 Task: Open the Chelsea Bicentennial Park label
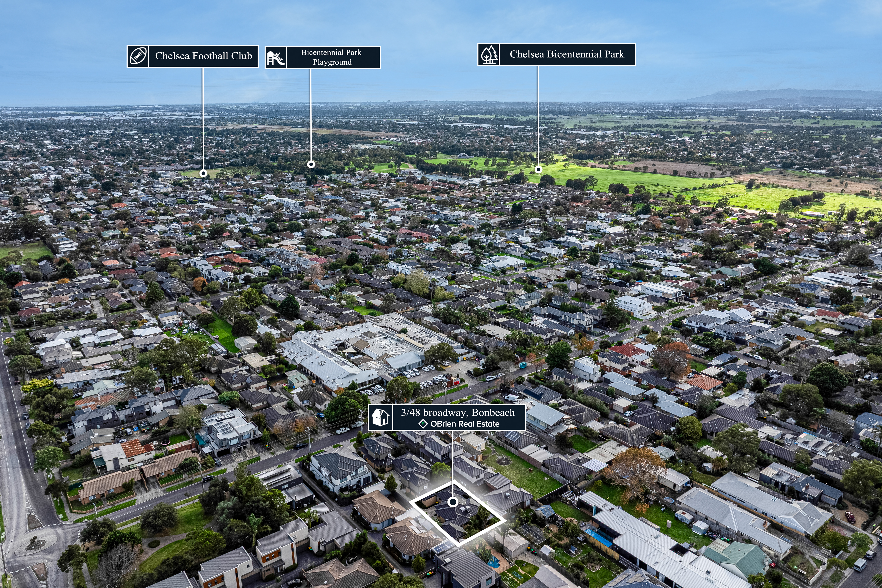[567, 55]
